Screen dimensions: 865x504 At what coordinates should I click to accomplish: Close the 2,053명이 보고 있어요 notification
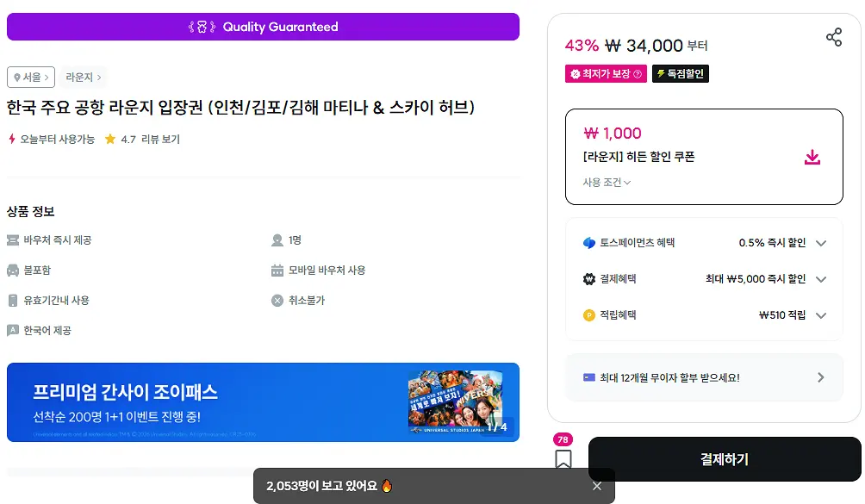click(x=597, y=486)
